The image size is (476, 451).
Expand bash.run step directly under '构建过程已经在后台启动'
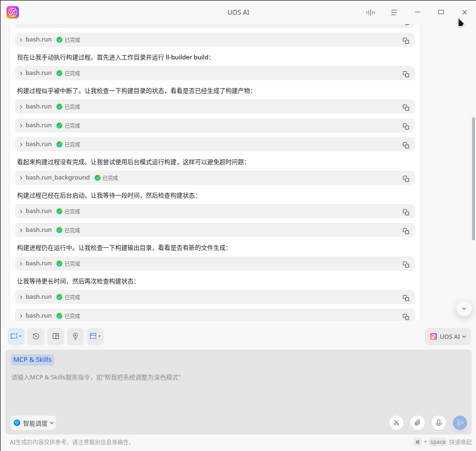tap(21, 212)
